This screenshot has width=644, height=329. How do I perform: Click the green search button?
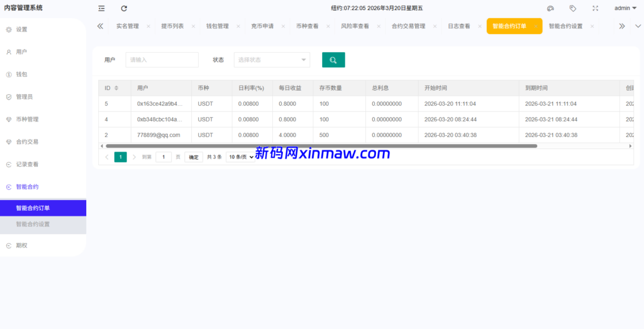333,60
